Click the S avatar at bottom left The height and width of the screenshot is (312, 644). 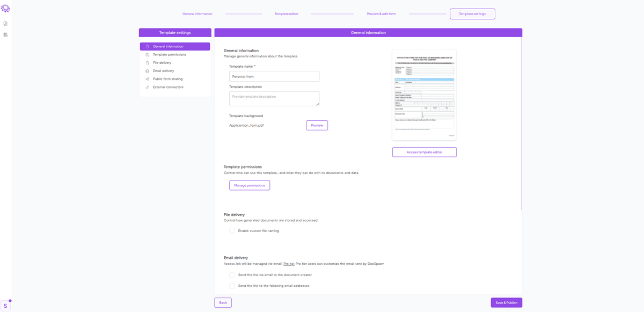[5, 304]
